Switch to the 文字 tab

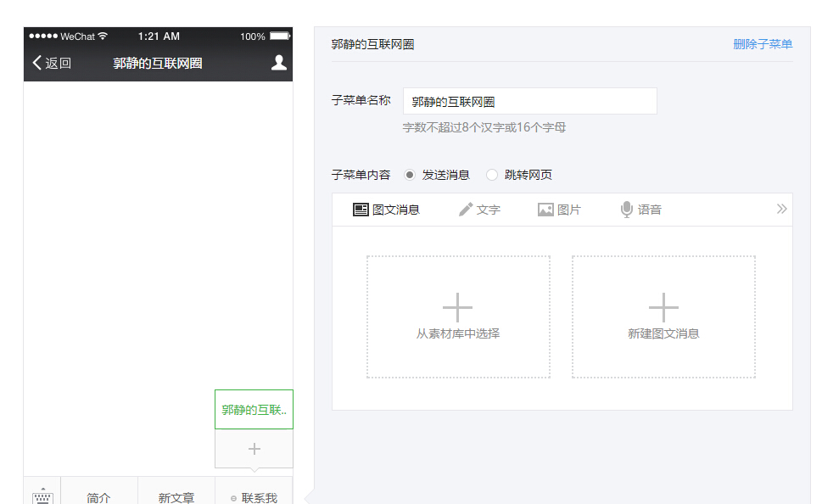(479, 210)
